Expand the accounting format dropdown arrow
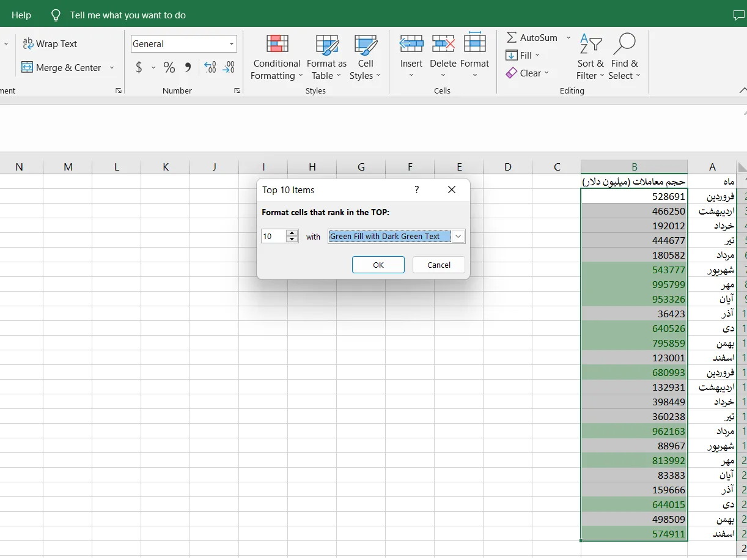Viewport: 747px width, 560px height. (153, 68)
